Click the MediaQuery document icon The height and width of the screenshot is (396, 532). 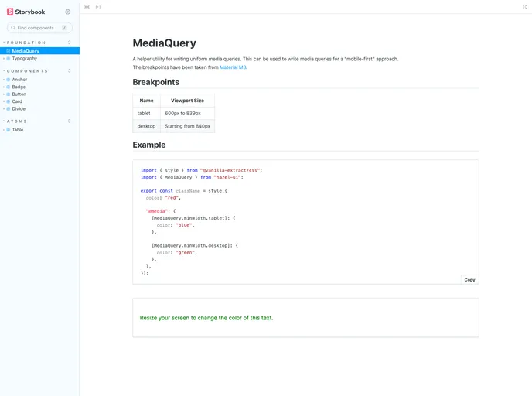click(x=9, y=51)
